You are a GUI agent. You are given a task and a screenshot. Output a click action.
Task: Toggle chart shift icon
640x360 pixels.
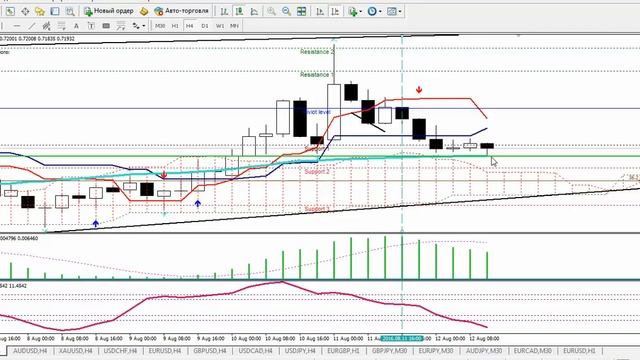(335, 11)
